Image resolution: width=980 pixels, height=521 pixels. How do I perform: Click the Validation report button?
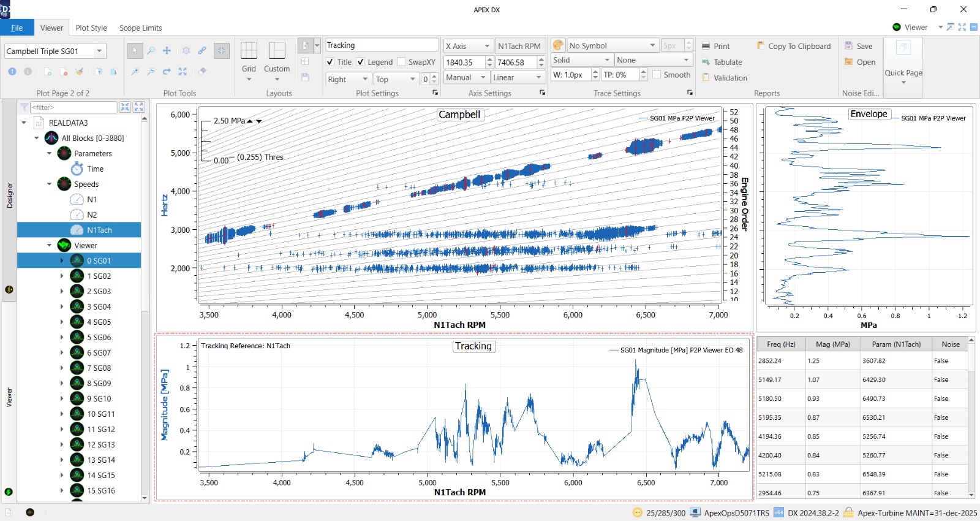tap(729, 78)
